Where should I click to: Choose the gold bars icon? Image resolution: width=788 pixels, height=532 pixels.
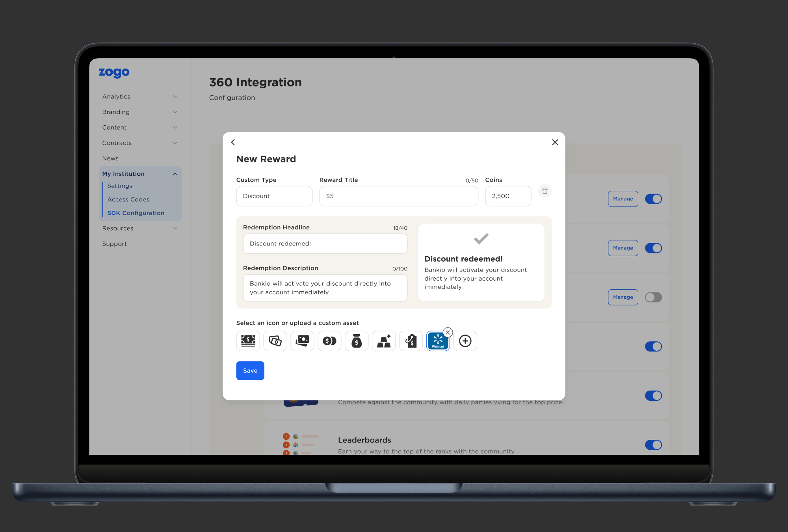tap(384, 341)
